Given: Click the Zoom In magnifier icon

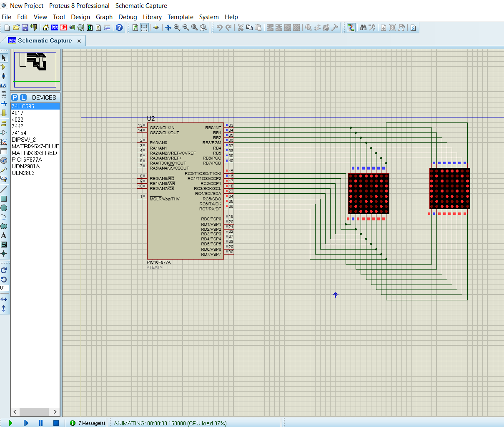Looking at the screenshot, I should (177, 27).
